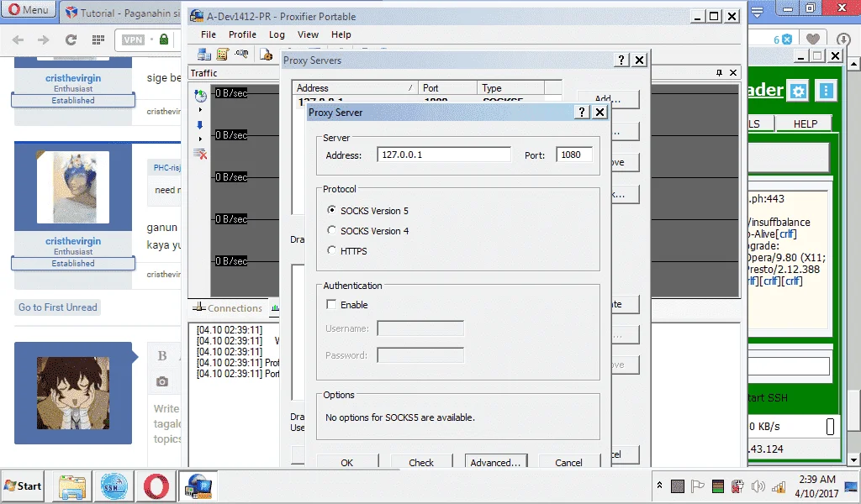The height and width of the screenshot is (504, 861).
Task: Switch to the Connections tab
Action: pos(227,308)
